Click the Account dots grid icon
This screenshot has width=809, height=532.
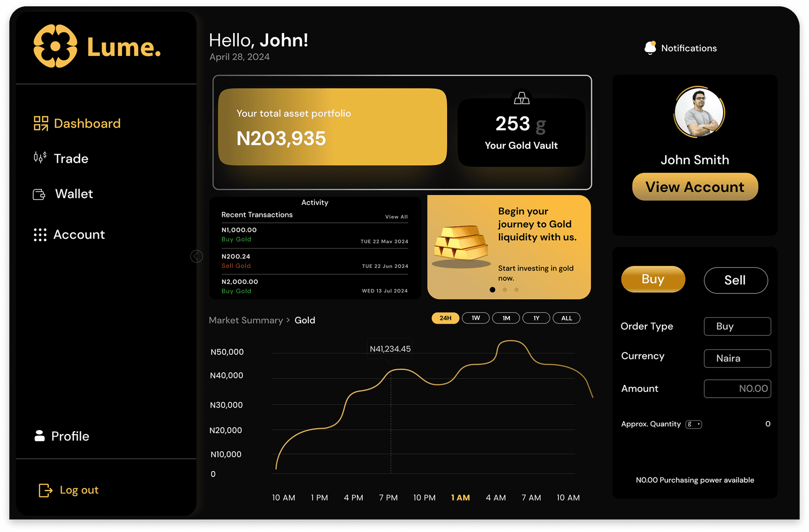[x=40, y=234]
